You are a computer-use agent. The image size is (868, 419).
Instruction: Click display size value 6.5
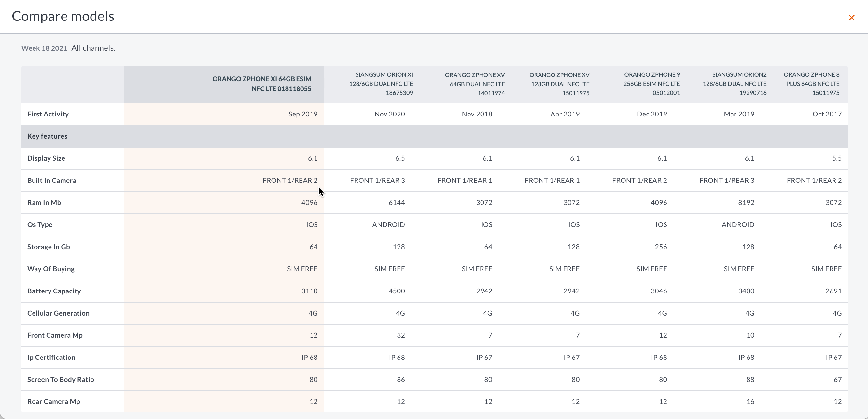point(400,158)
